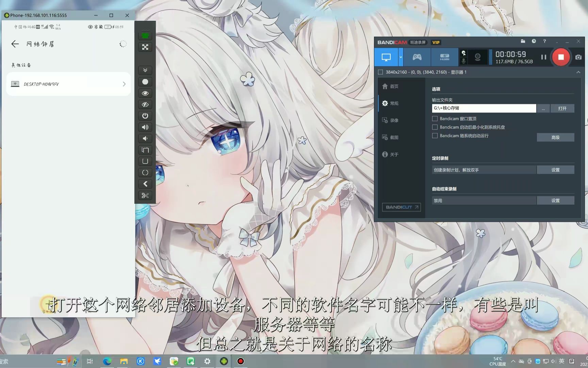The height and width of the screenshot is (368, 588).
Task: Toggle webcam overlay in Bandicam
Action: 478,57
